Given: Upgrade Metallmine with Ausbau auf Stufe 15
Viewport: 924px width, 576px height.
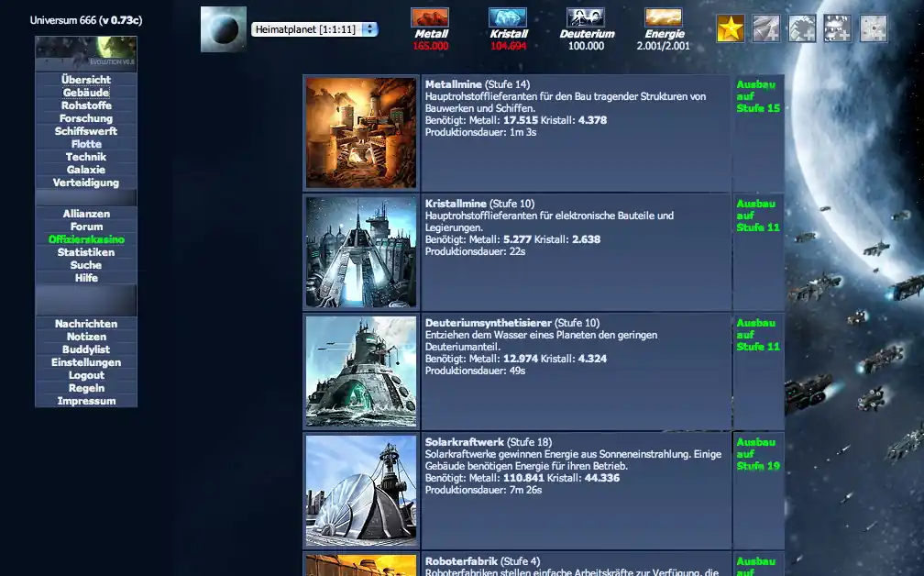Looking at the screenshot, I should tap(756, 96).
